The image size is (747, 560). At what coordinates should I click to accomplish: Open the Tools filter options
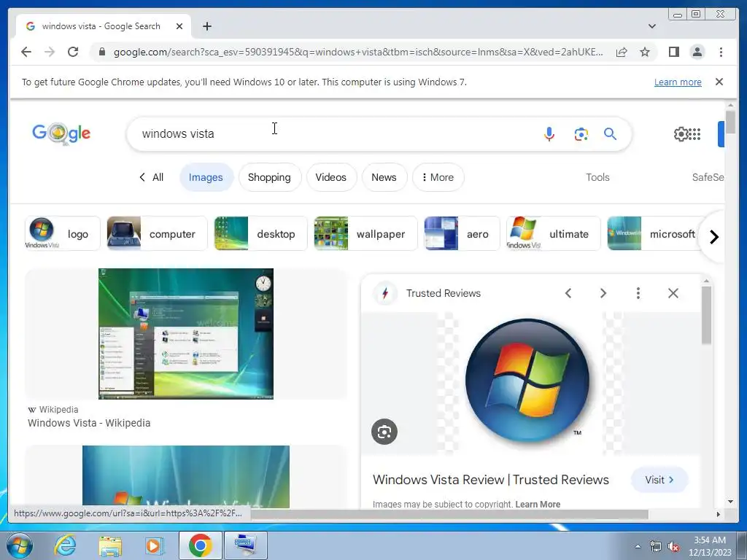point(597,177)
